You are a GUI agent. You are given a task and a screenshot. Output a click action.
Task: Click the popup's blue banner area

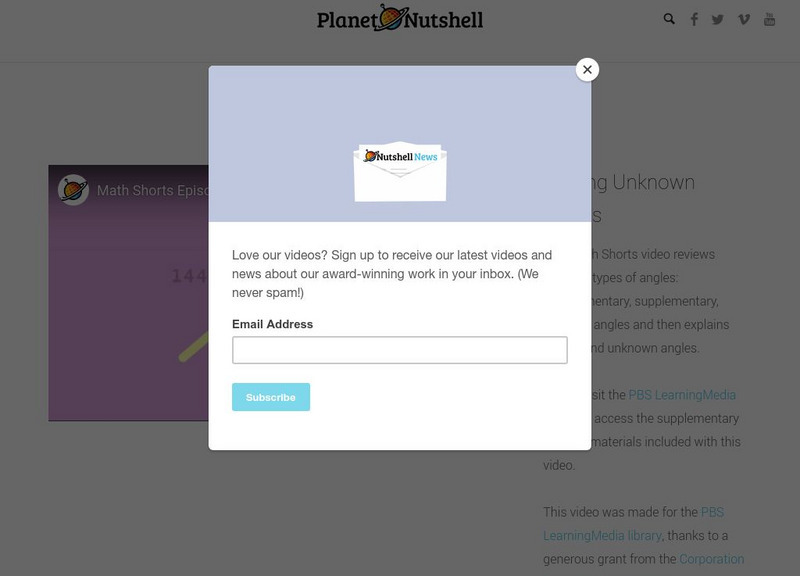[x=399, y=143]
